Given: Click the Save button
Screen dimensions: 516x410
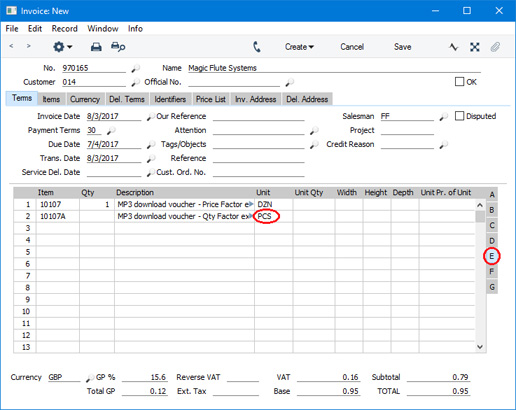Looking at the screenshot, I should [x=402, y=47].
